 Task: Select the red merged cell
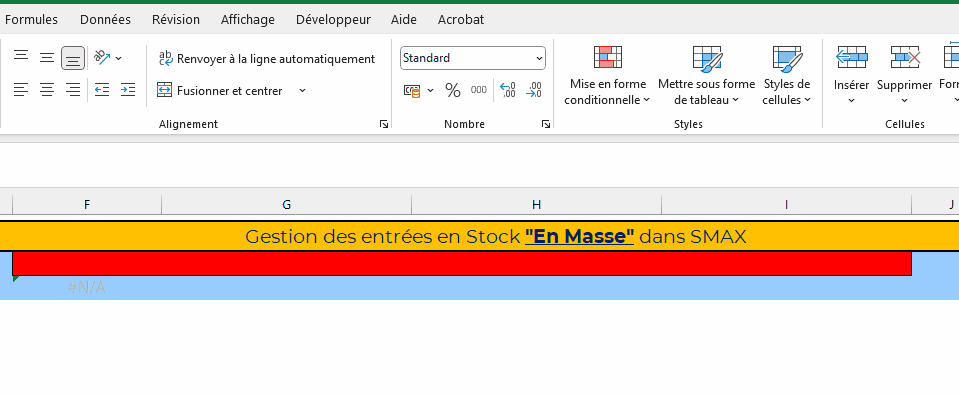462,264
